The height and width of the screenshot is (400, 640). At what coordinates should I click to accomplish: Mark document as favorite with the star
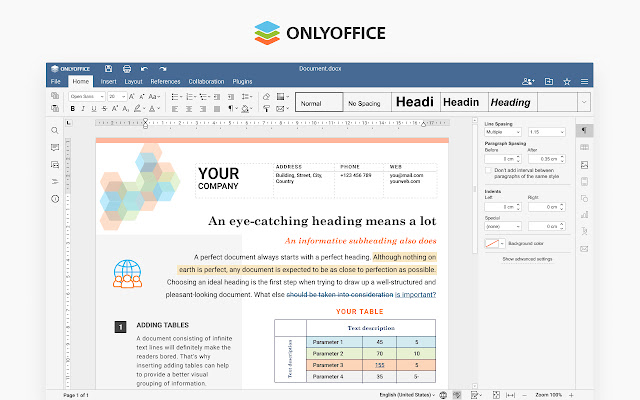point(567,82)
